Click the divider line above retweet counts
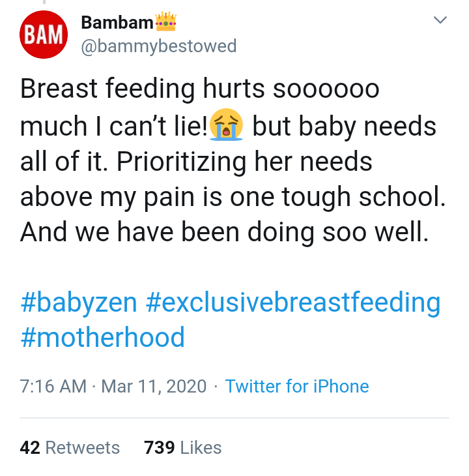 (x=234, y=418)
